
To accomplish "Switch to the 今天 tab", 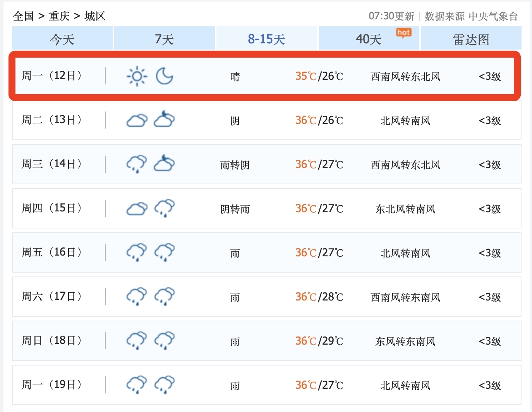I will pyautogui.click(x=62, y=38).
